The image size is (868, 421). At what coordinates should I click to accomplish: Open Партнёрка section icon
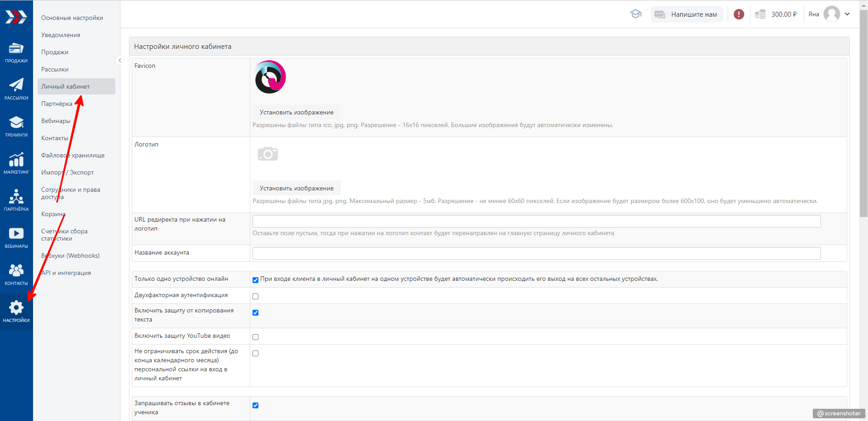pos(16,200)
